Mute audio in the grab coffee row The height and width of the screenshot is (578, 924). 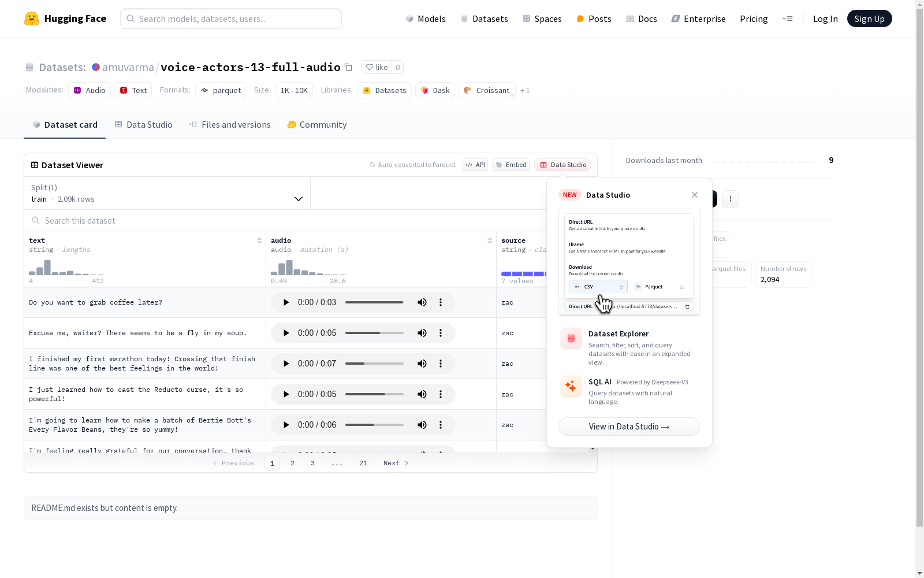point(422,302)
